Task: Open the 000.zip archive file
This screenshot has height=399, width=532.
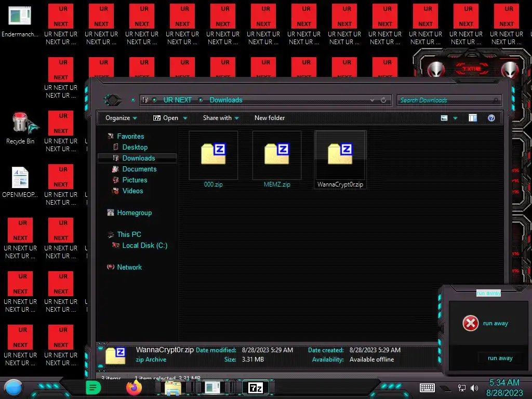Action: (x=213, y=159)
